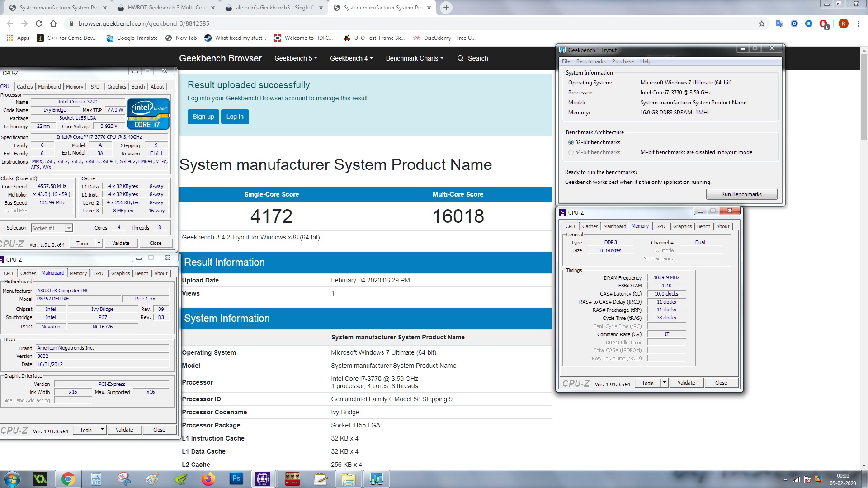Reload the page in Chrome
868x488 pixels.
[x=39, y=23]
